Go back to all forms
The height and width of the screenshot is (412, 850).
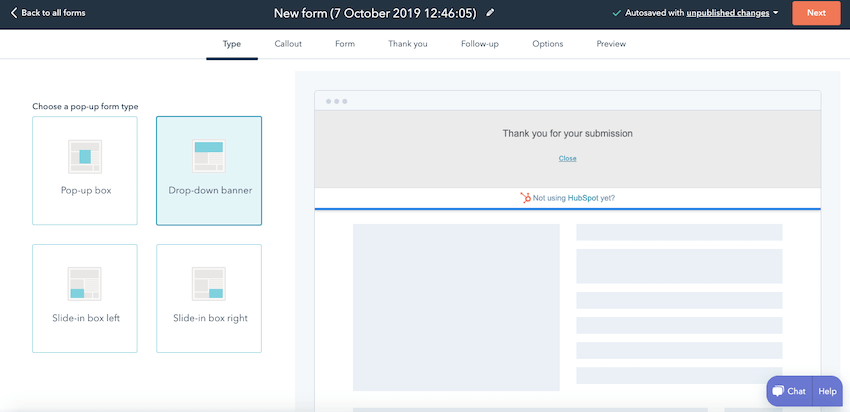(x=48, y=12)
